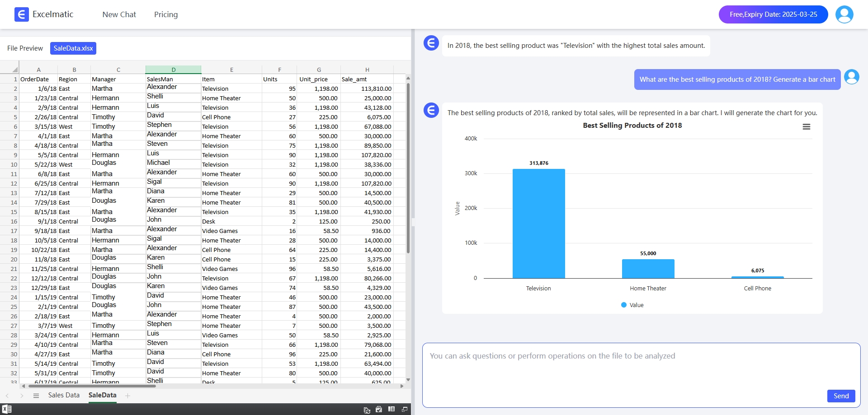
Task: Click the clipboard check icon in status bar
Action: (379, 409)
